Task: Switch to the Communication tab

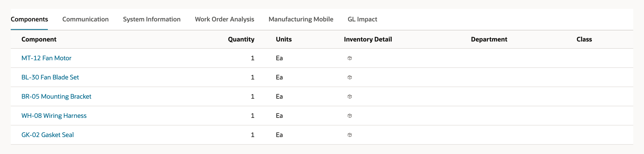Action: pos(85,19)
